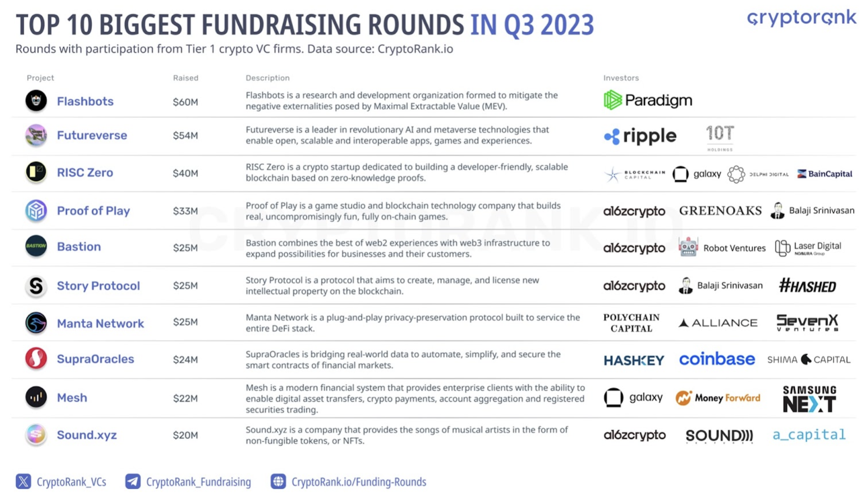Click the cryptorank brand logo

click(x=802, y=18)
